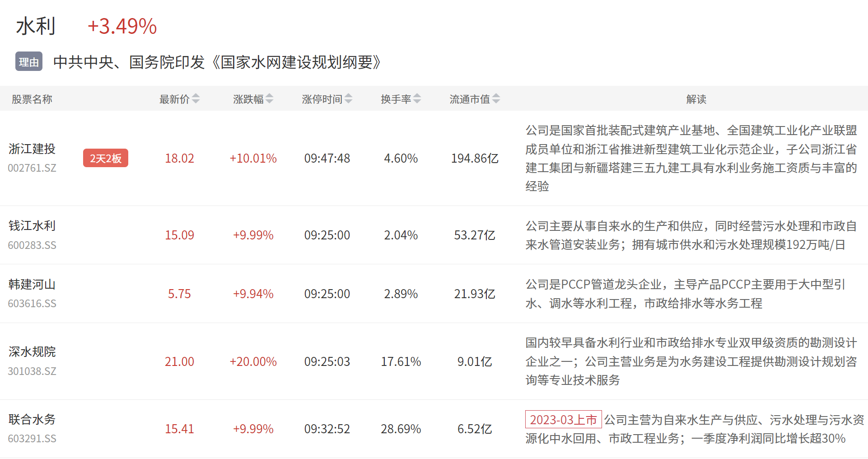This screenshot has height=459, width=868.
Task: Open 韩建河山 stock row
Action: pyautogui.click(x=32, y=284)
